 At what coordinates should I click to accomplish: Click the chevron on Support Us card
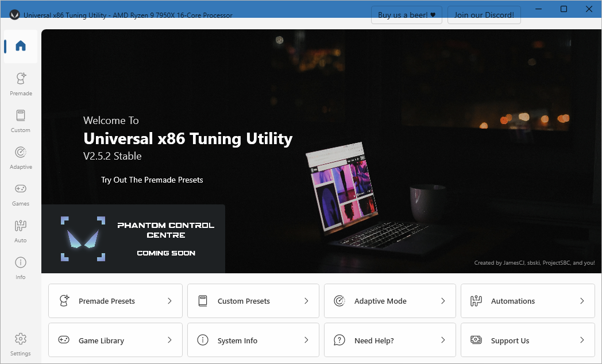582,340
